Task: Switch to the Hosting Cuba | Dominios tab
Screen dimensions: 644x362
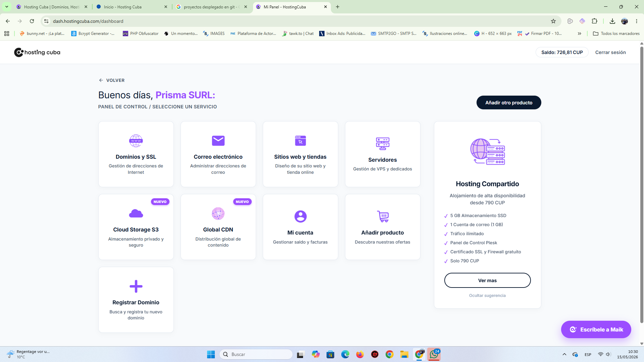Action: pyautogui.click(x=51, y=7)
